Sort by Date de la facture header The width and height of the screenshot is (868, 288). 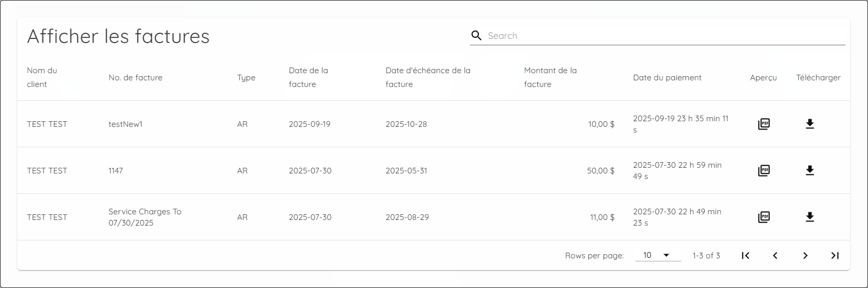[x=308, y=77]
